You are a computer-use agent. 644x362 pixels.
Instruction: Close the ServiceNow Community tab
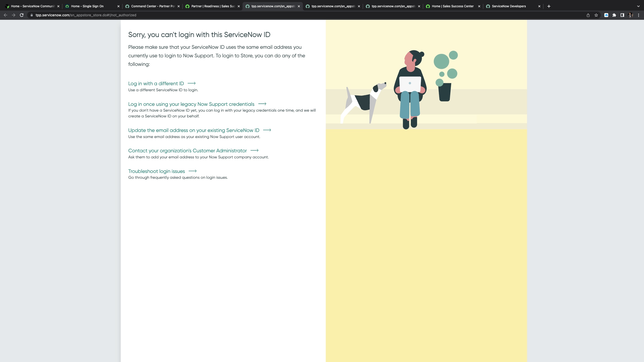click(58, 6)
